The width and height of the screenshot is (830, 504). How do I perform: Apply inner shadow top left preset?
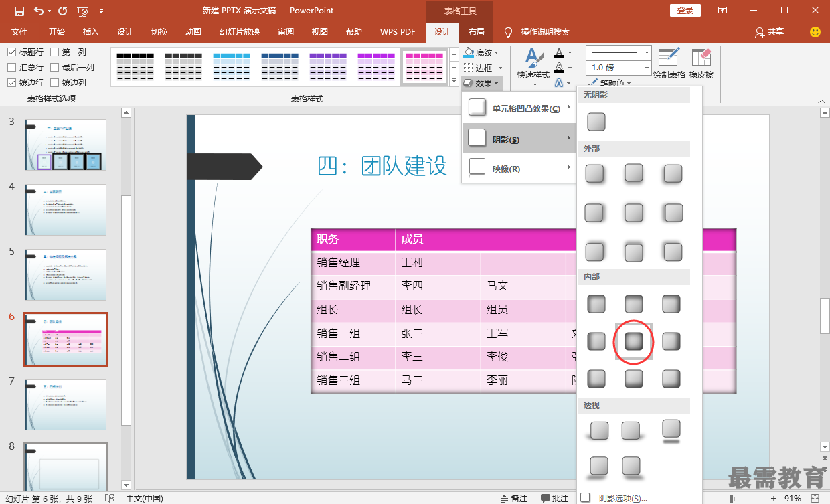596,303
